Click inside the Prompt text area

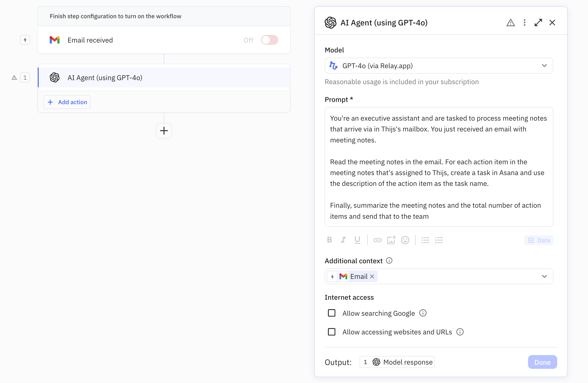coord(439,167)
